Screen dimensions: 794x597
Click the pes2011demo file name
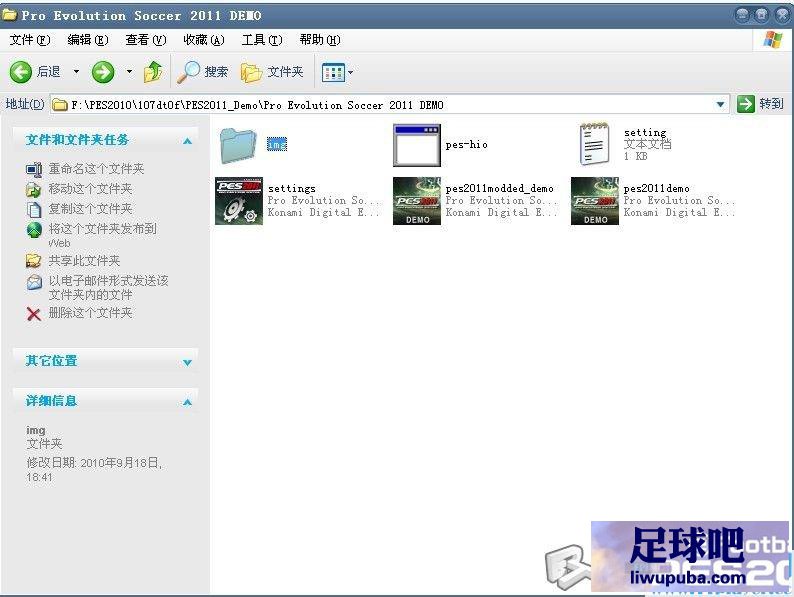pyautogui.click(x=656, y=188)
